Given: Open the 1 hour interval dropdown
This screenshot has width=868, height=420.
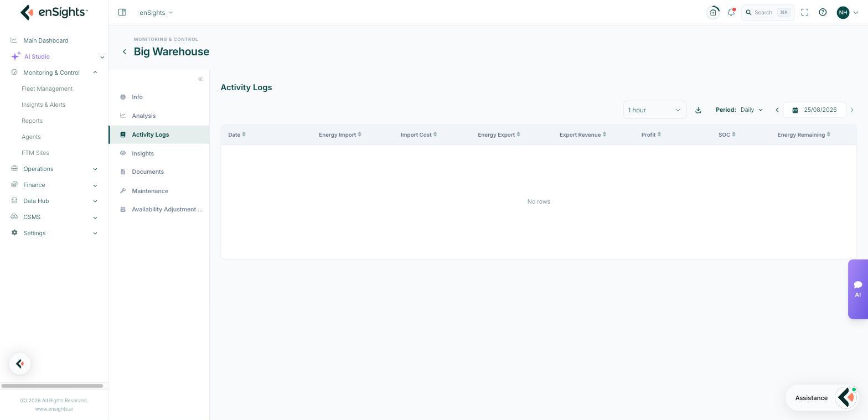Looking at the screenshot, I should [x=655, y=110].
